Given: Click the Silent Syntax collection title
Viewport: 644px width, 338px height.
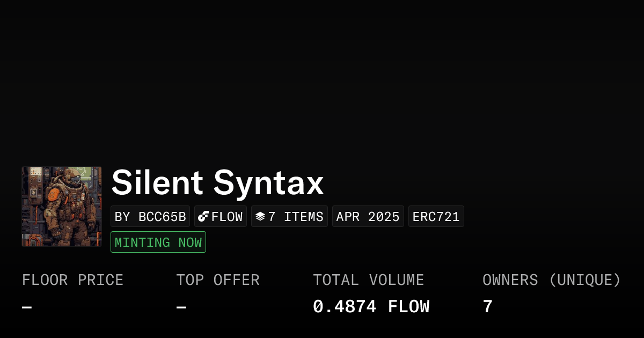Looking at the screenshot, I should coord(217,182).
